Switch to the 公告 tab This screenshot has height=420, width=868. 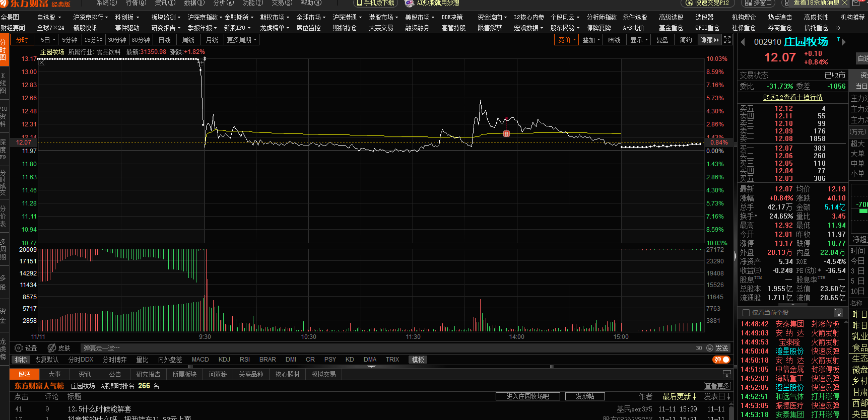click(115, 374)
